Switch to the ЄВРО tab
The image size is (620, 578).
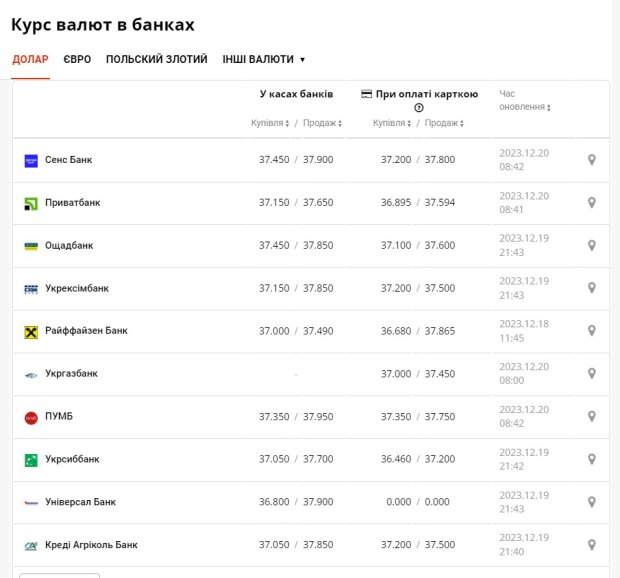77,60
